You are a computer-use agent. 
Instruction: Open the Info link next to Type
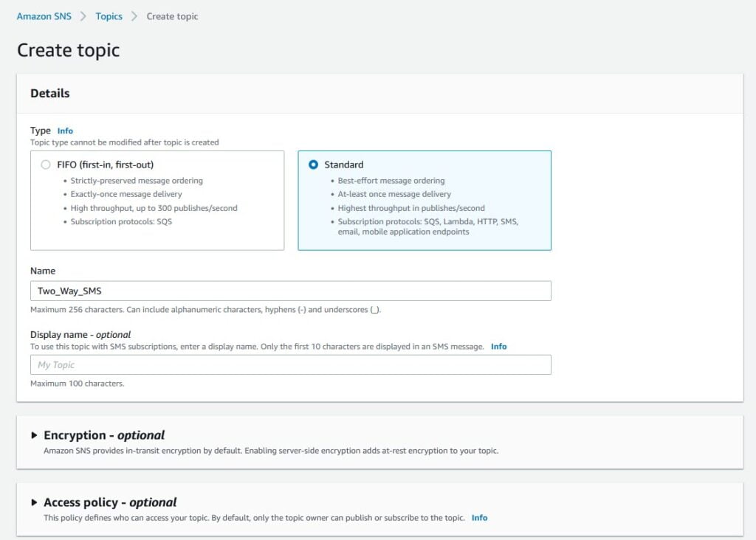65,131
